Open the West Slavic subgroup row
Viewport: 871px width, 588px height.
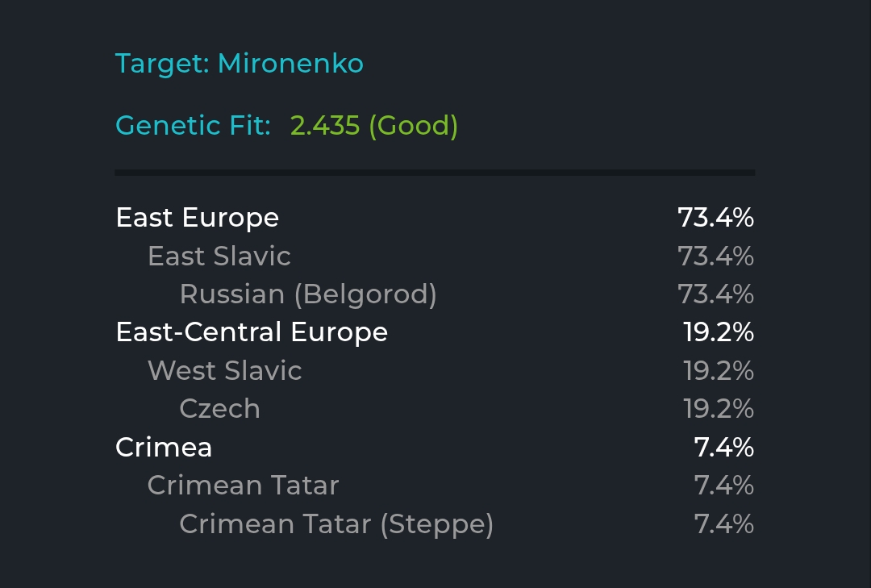click(x=435, y=371)
